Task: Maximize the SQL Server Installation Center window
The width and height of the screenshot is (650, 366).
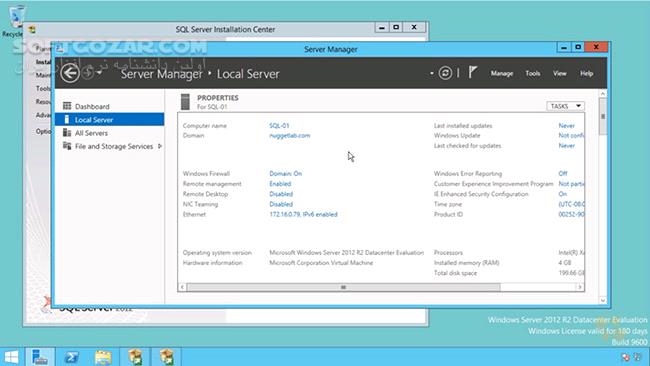Action: point(396,27)
